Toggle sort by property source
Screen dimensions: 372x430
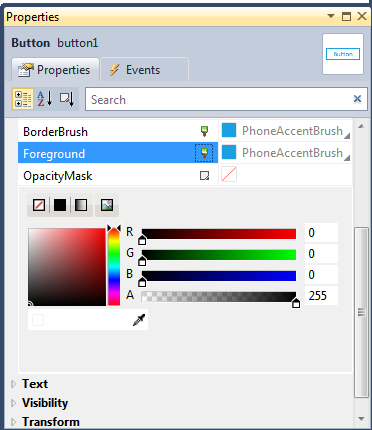point(67,99)
